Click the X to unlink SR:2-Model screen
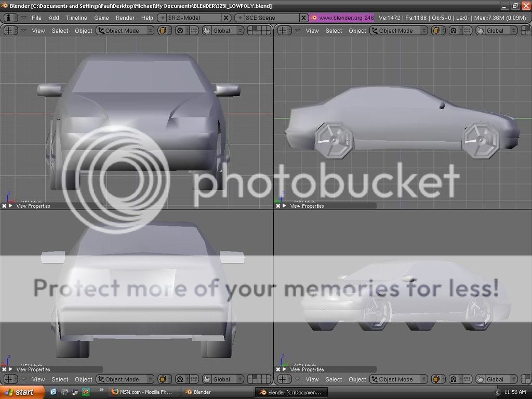532x399 pixels. [x=226, y=17]
